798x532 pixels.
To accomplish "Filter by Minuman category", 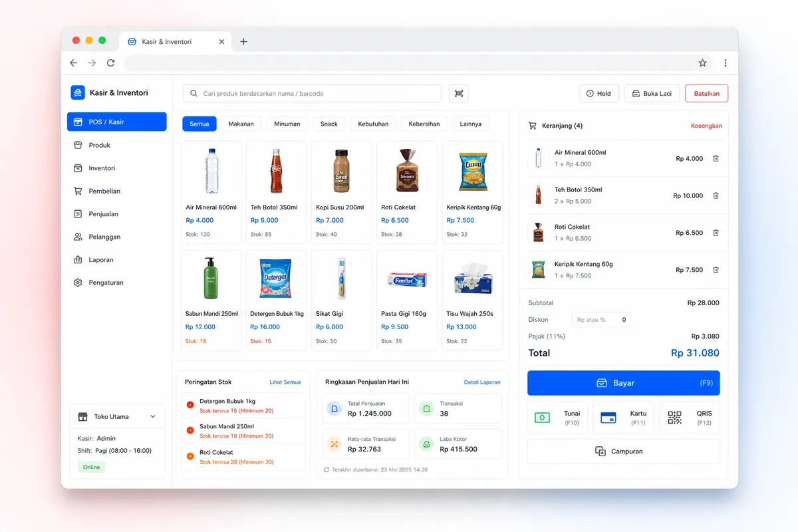I will tap(287, 124).
